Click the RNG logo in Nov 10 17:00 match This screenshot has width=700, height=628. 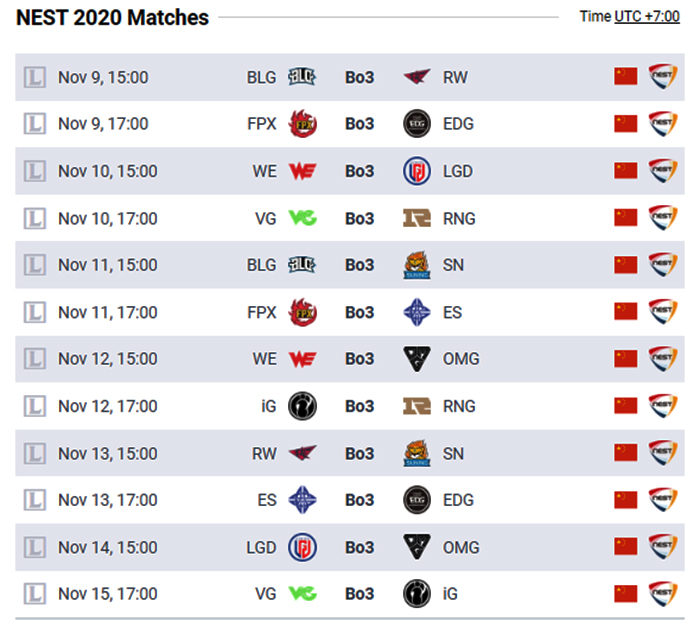tap(417, 218)
